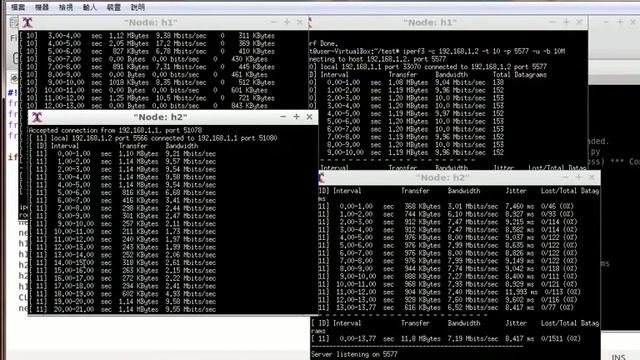Click the '0.00-1.00 sec 1.08 MBytes' row

(x=407, y=82)
